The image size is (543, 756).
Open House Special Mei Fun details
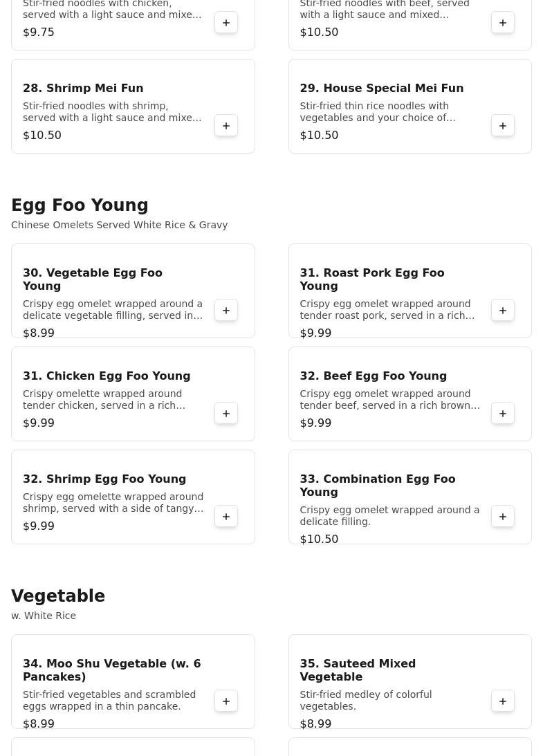(x=381, y=89)
